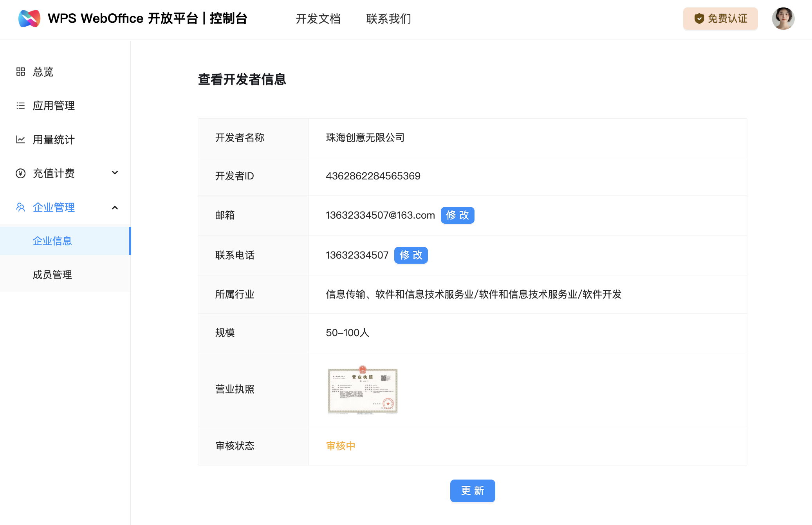Open the 开发文档 menu item
The height and width of the screenshot is (525, 812).
pos(318,18)
